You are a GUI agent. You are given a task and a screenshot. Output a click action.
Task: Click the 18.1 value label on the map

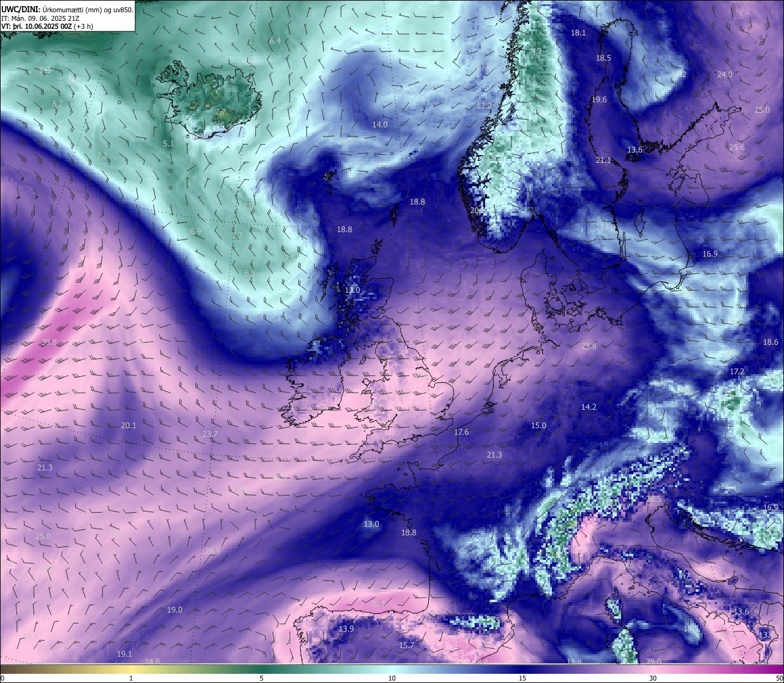pos(578,33)
